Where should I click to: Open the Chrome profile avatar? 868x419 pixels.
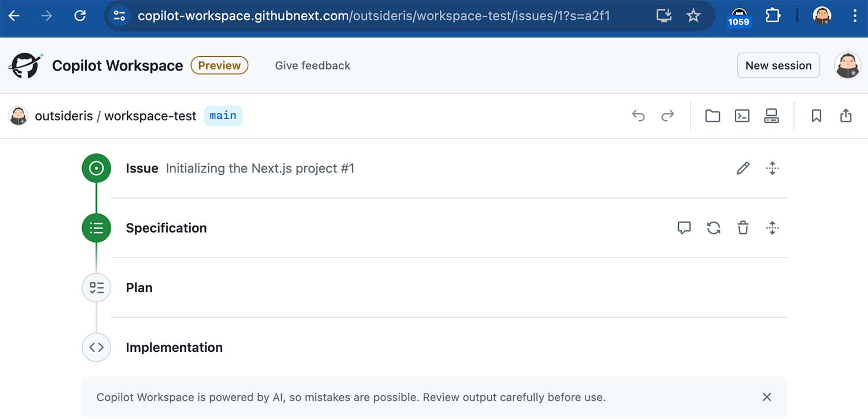(x=822, y=16)
